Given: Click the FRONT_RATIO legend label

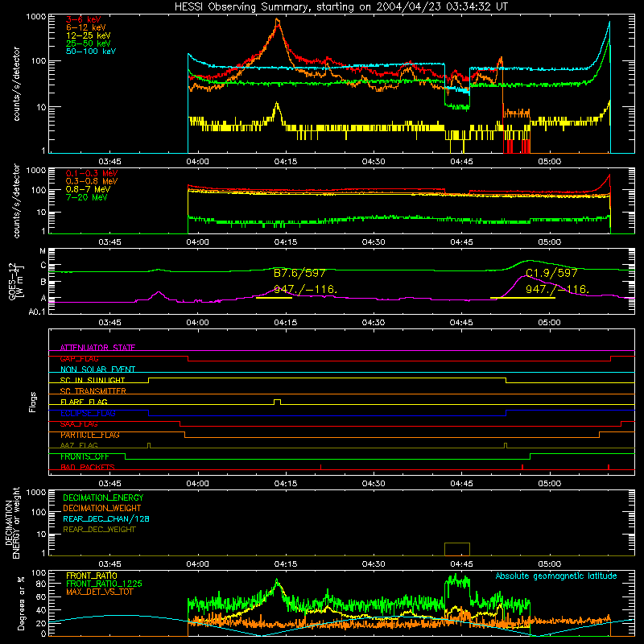Looking at the screenshot, I should (92, 576).
